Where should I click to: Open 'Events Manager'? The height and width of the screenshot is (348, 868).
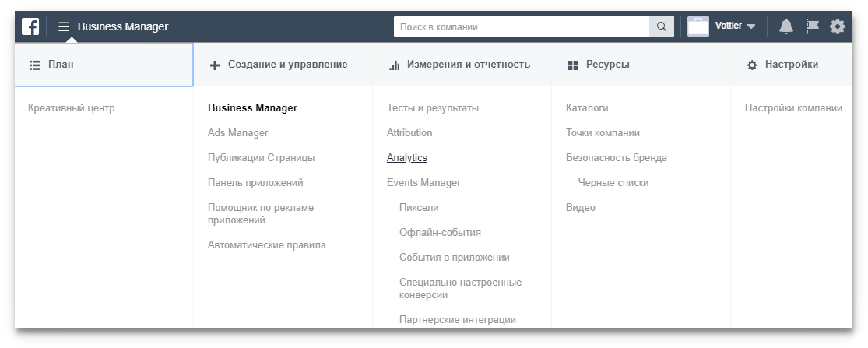point(423,183)
